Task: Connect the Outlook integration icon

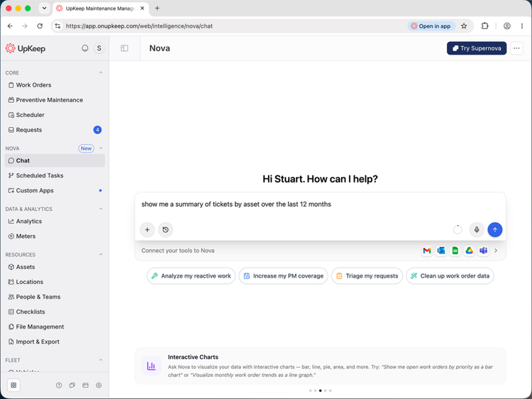Action: pos(441,251)
